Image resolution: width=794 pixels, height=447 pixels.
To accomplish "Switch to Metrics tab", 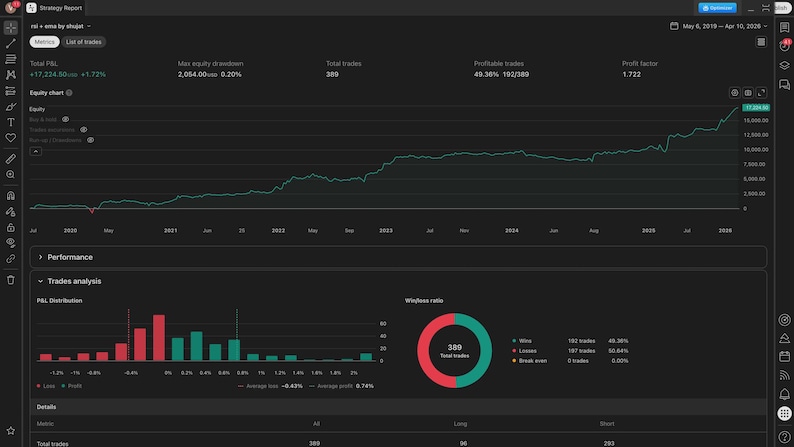I will pyautogui.click(x=45, y=42).
